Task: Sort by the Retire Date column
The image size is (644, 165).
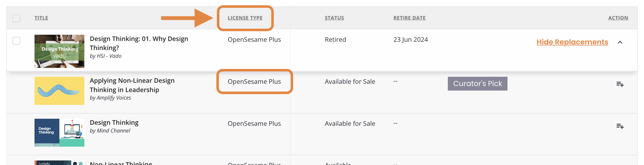Action: 409,18
